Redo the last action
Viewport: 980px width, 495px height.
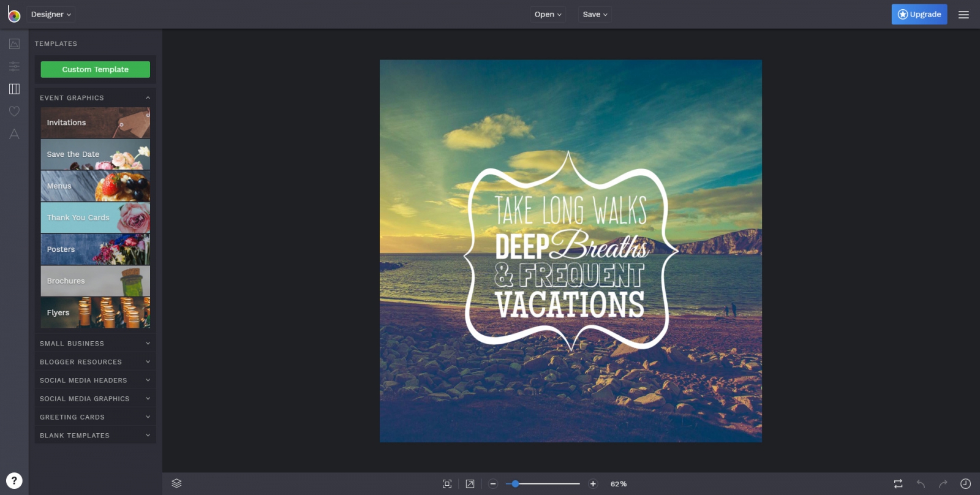pyautogui.click(x=943, y=484)
